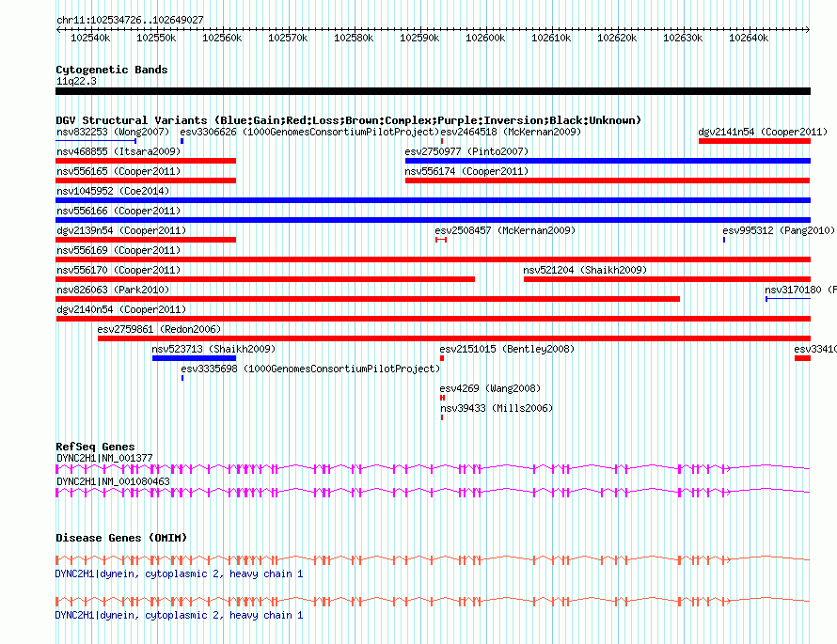Select the esv4269 red marker glyph
This screenshot has height=644, width=837.
click(x=443, y=398)
